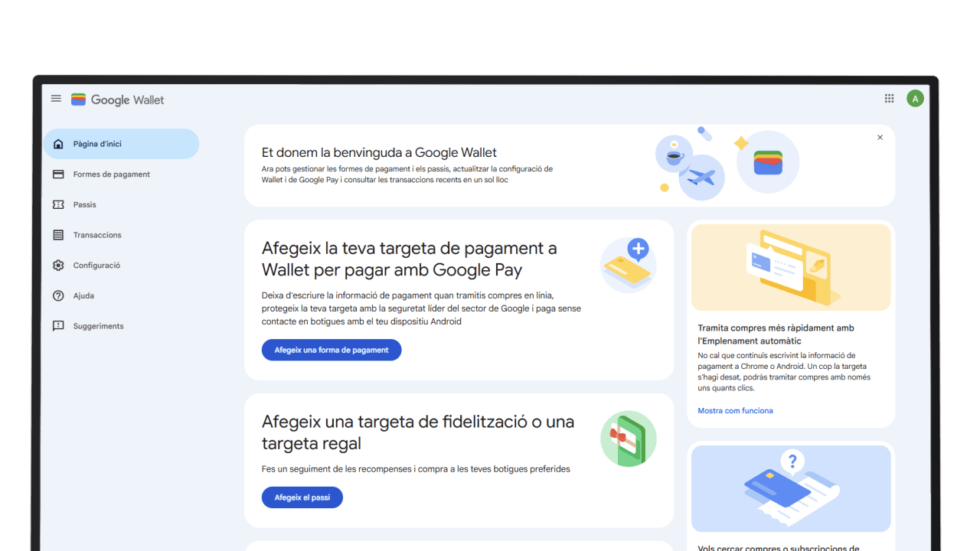The height and width of the screenshot is (551, 980).
Task: Open the hamburger main menu icon
Action: click(x=56, y=99)
